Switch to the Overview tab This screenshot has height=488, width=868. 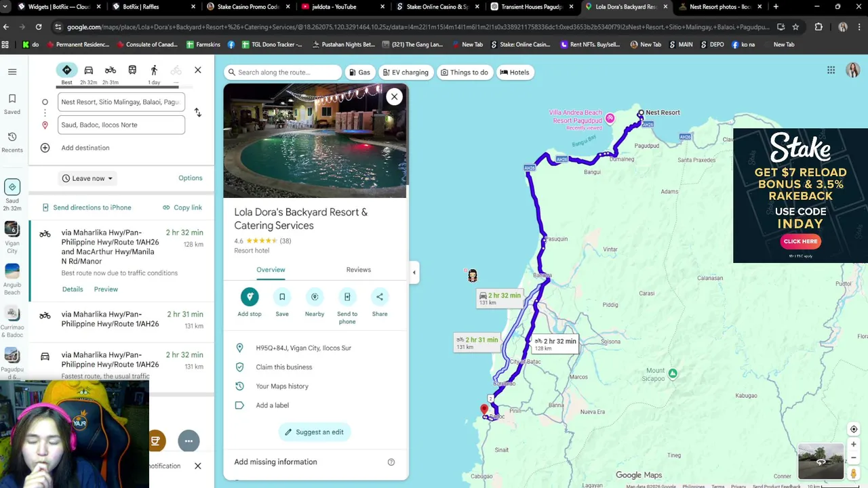pyautogui.click(x=271, y=270)
